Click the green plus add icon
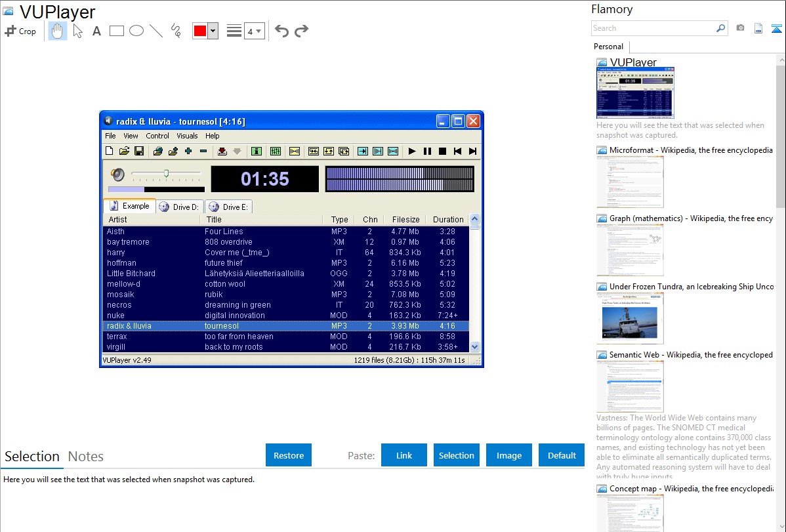This screenshot has width=786, height=532. [188, 151]
